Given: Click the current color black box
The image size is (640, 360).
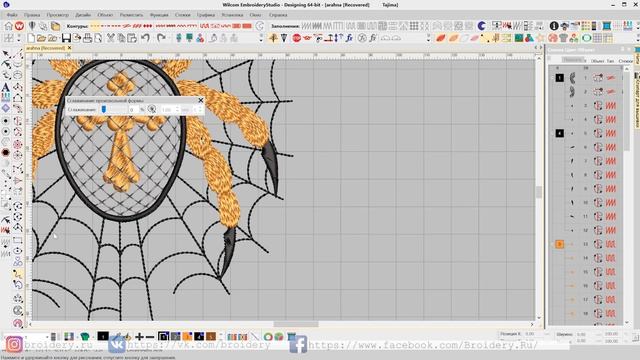Looking at the screenshot, I should [x=103, y=336].
